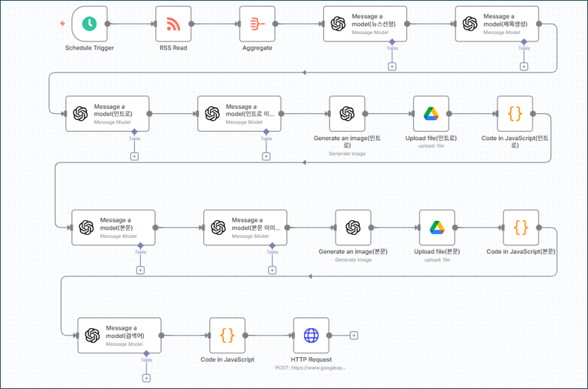Open Code in JavaScript(본문) node
This screenshot has width=588, height=389.
(x=521, y=227)
